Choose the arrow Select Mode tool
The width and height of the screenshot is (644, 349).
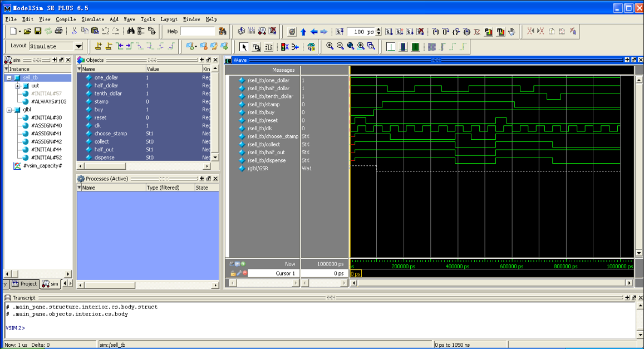click(x=244, y=47)
